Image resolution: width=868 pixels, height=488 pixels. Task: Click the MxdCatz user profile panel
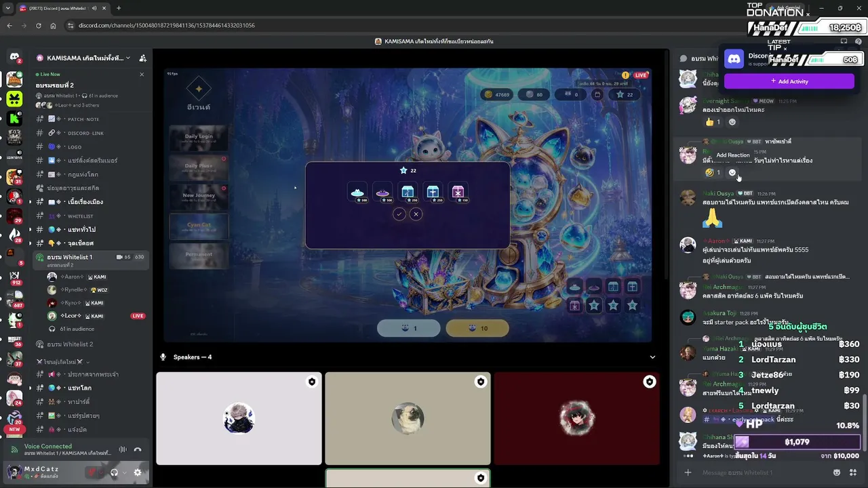41,472
